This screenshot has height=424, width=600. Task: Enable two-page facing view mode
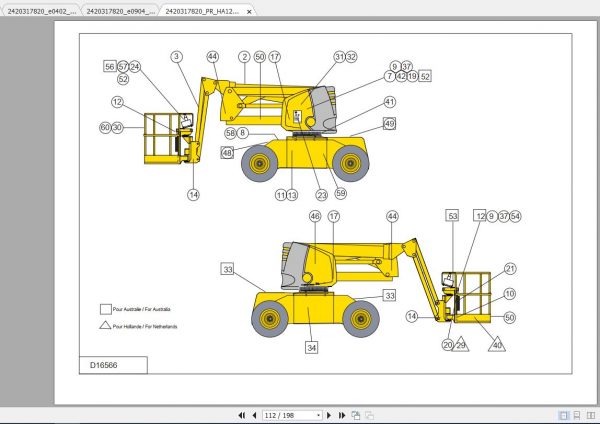[x=591, y=415]
